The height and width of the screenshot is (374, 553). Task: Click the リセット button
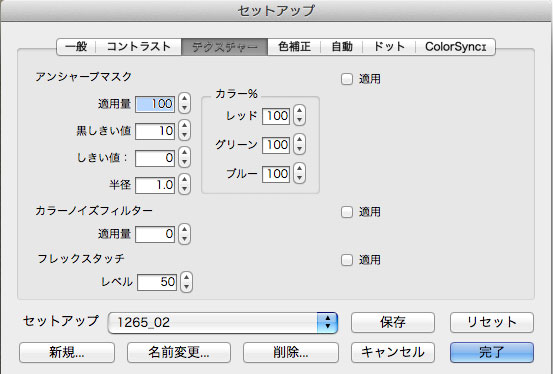pyautogui.click(x=492, y=322)
